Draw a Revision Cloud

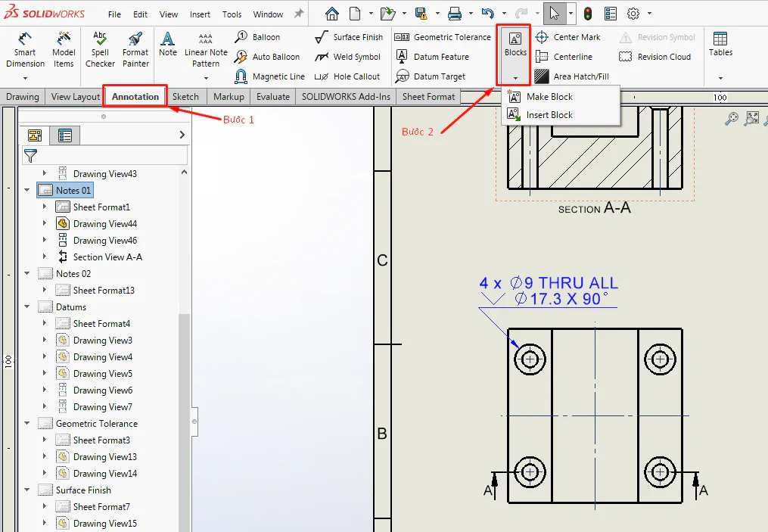tap(655, 57)
